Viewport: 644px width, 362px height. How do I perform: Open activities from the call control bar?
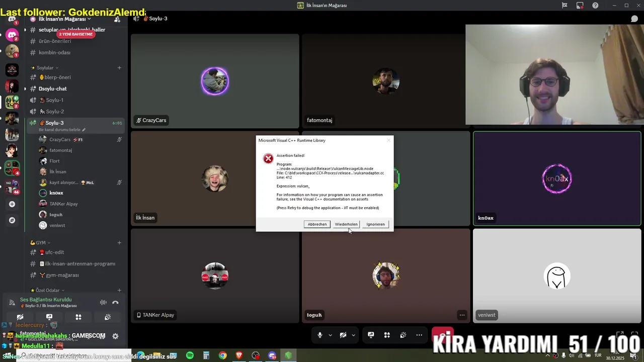click(x=387, y=335)
